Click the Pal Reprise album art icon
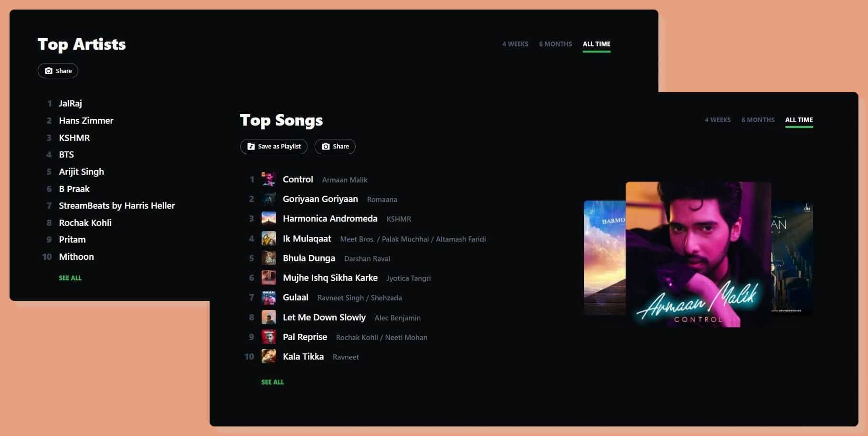868x436 pixels. coord(269,337)
